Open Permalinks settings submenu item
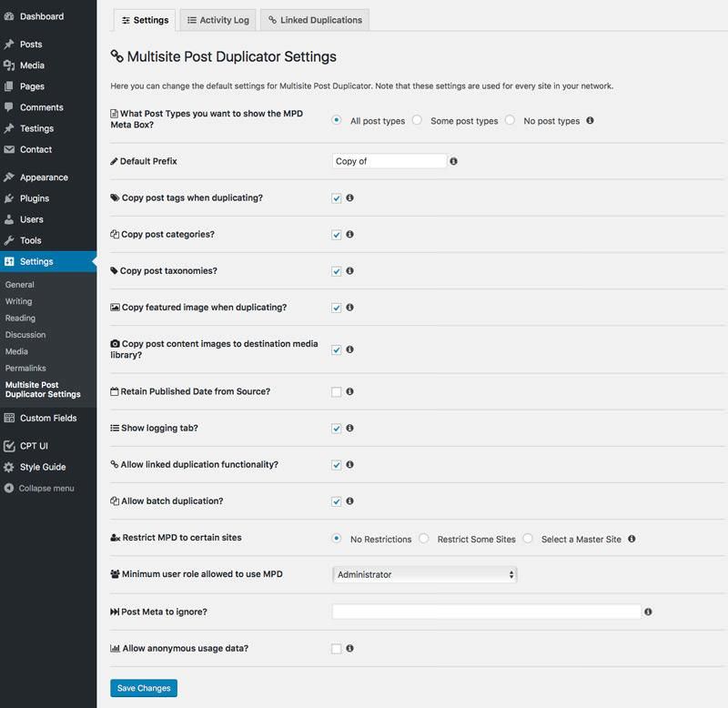The image size is (728, 708). pos(25,369)
